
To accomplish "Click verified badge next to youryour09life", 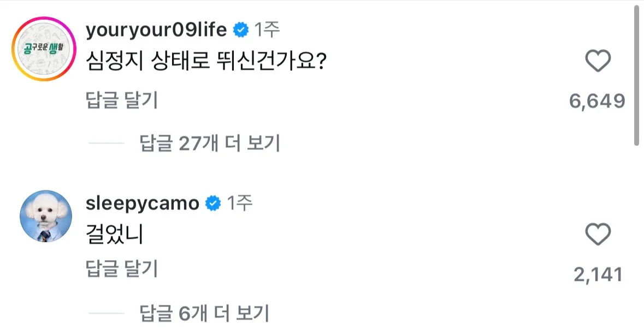I will point(240,30).
